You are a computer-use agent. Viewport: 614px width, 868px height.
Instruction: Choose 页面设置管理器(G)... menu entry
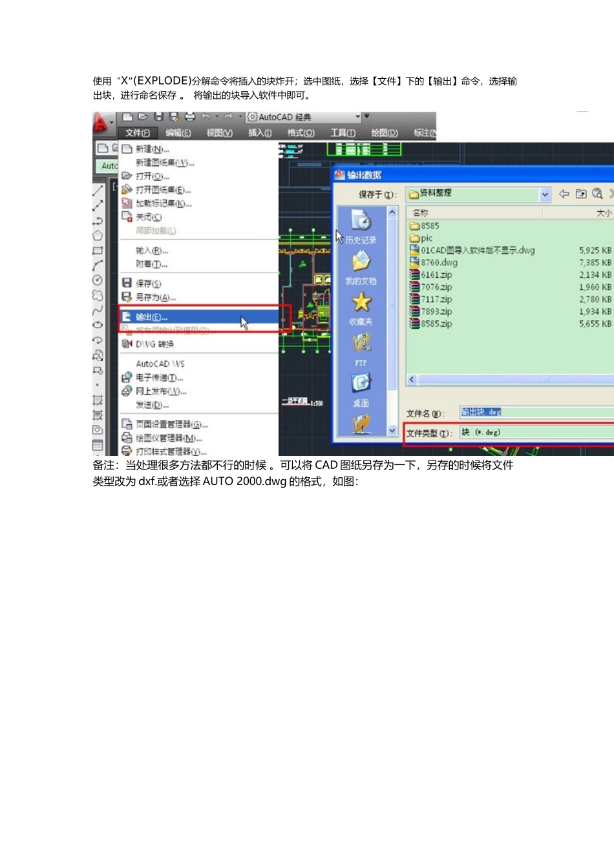click(x=199, y=424)
